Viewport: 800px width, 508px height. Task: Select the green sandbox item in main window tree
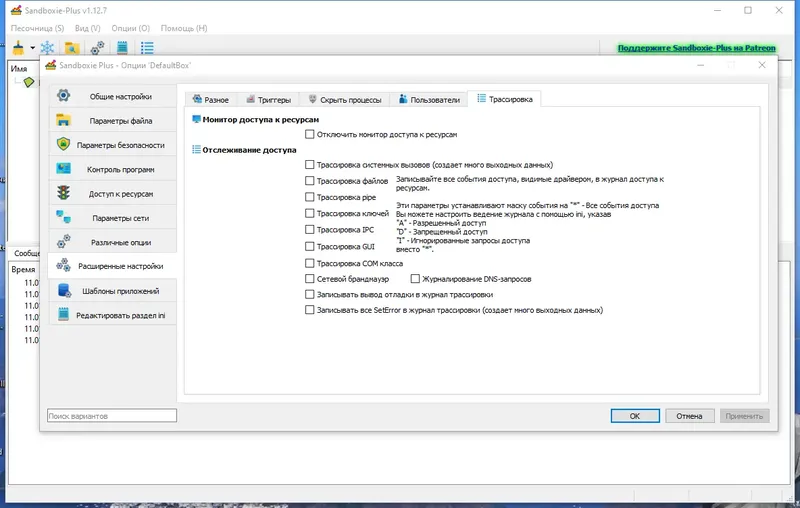(29, 82)
